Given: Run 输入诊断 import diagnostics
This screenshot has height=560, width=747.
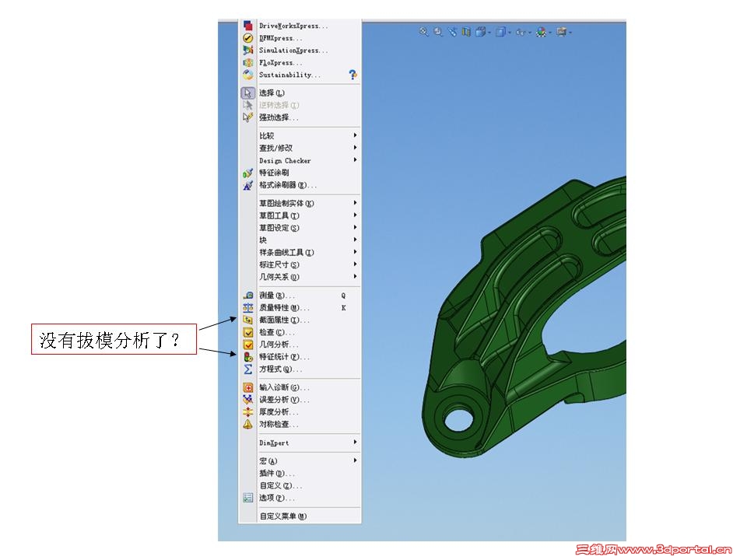Looking at the screenshot, I should click(x=299, y=387).
